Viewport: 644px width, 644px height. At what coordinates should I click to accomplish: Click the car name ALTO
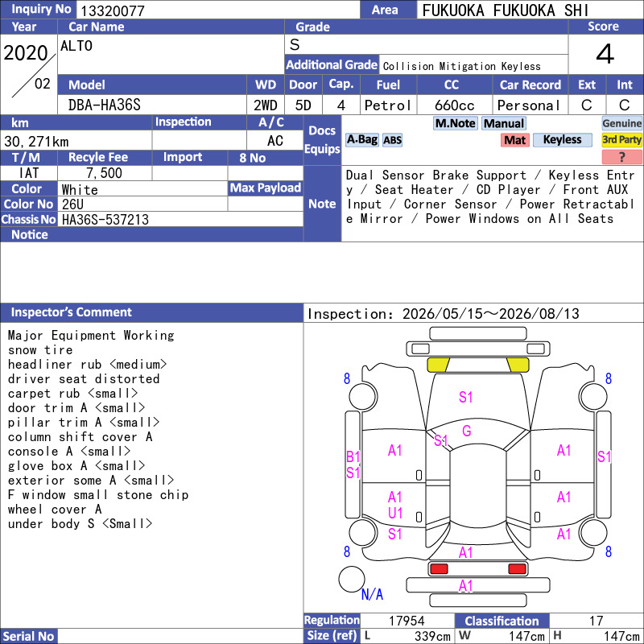click(x=76, y=46)
